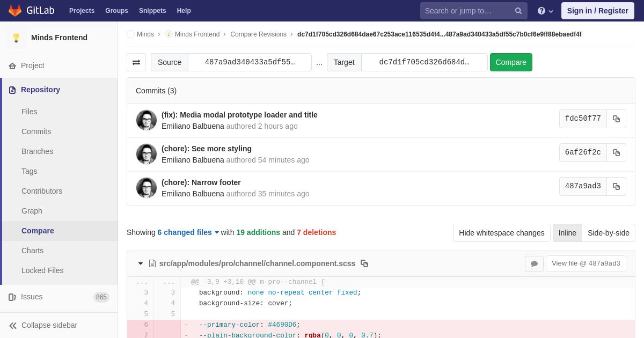Screen dimensions: 644x338
Task: Open src/app/modules/pro/channel/channel.component.scss file link
Action: (x=257, y=263)
